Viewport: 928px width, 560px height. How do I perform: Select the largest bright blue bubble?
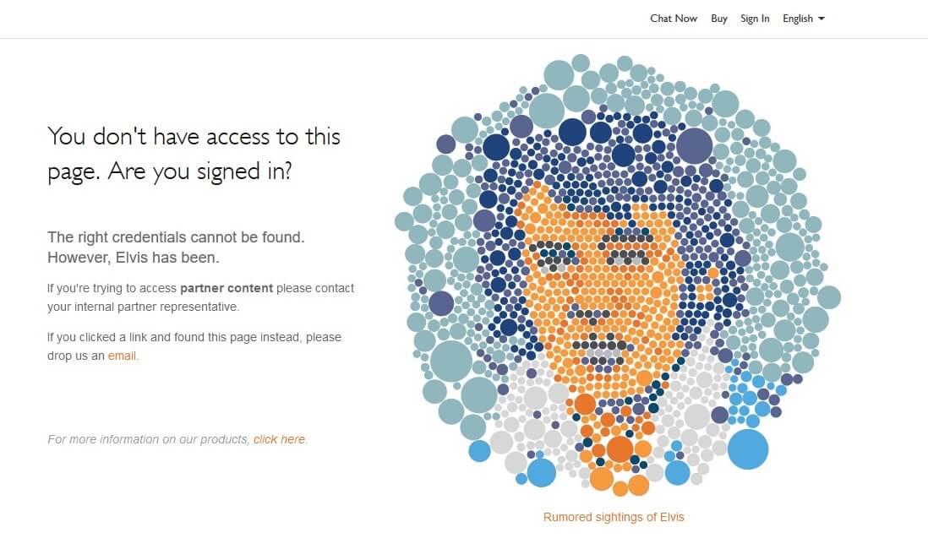[748, 449]
